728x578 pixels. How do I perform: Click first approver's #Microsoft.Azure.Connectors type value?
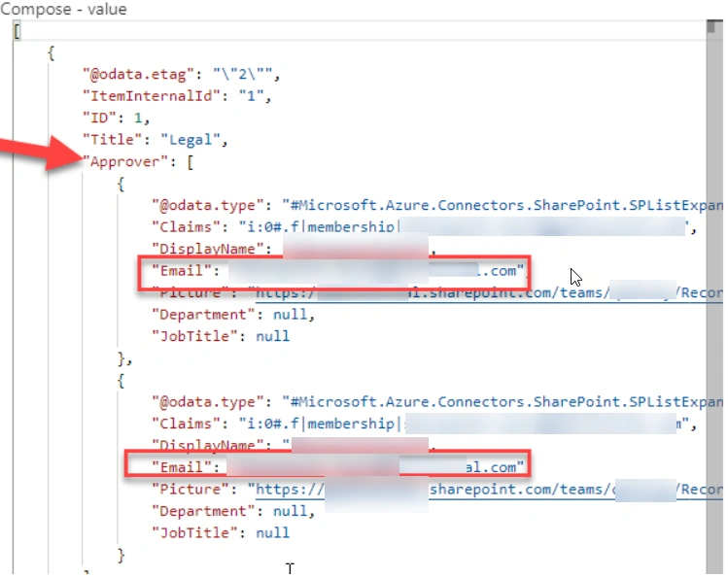click(503, 205)
